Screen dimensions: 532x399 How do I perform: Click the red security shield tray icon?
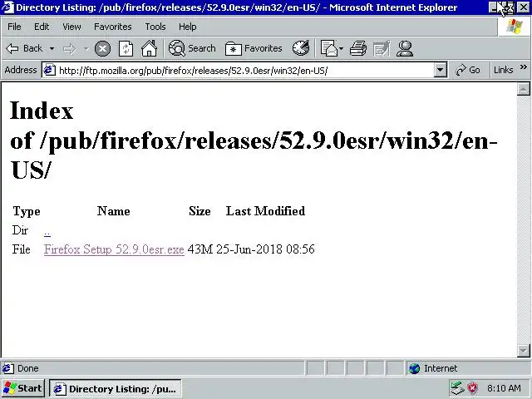(473, 388)
